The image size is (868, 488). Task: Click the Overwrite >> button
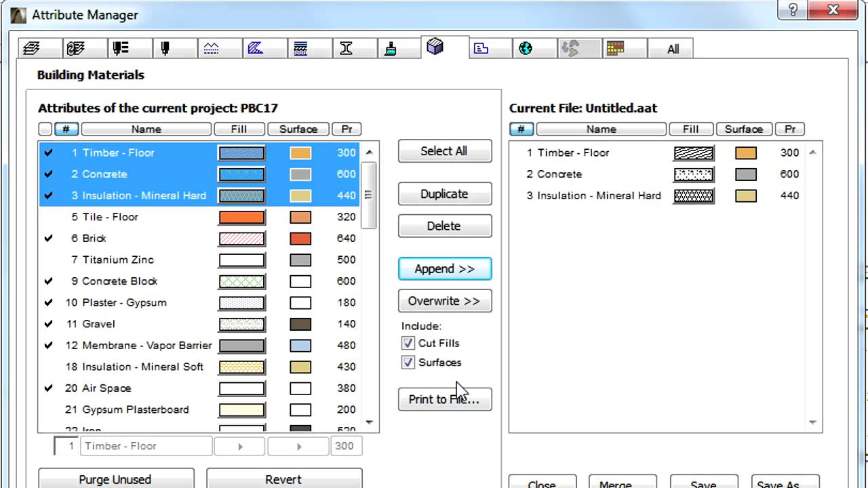click(444, 301)
